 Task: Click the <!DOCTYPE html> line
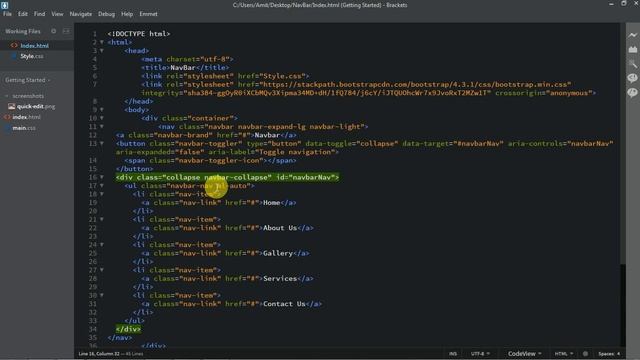coord(139,34)
